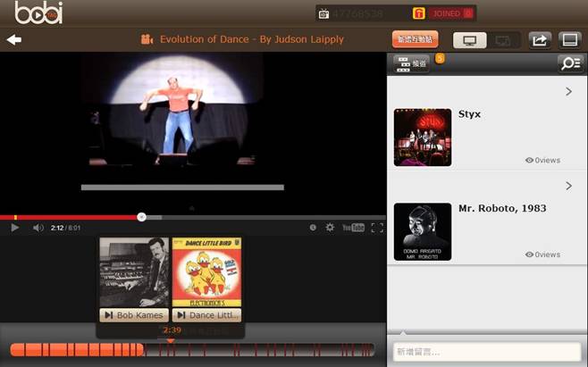
Task: Click the bobi logo
Action: [x=38, y=13]
